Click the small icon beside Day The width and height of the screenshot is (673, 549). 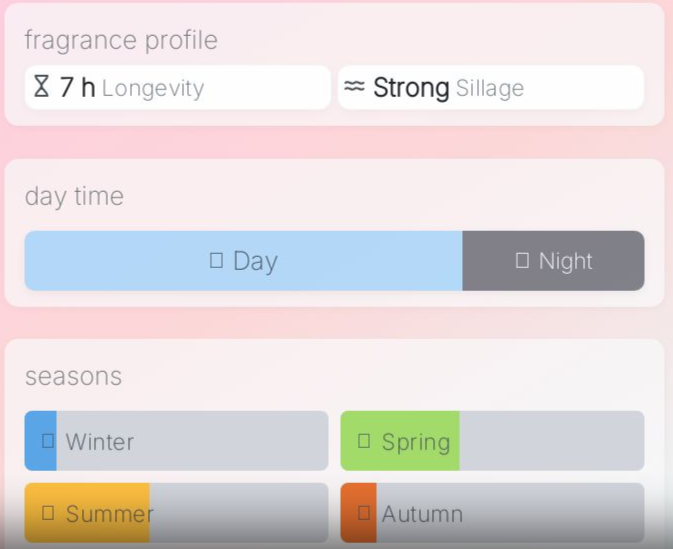(216, 261)
